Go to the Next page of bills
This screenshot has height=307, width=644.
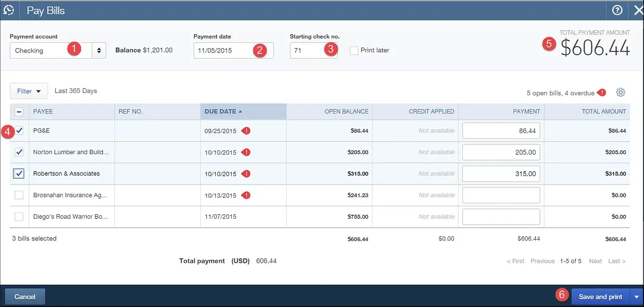595,261
